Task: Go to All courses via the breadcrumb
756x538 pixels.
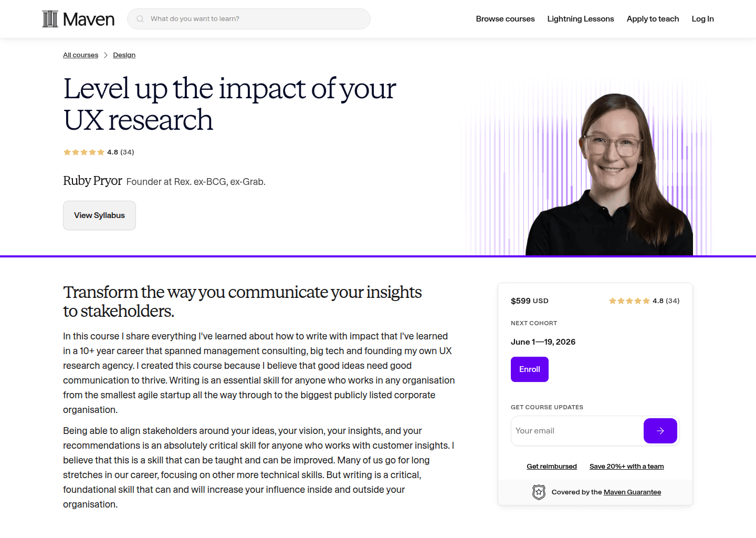Action: tap(80, 55)
